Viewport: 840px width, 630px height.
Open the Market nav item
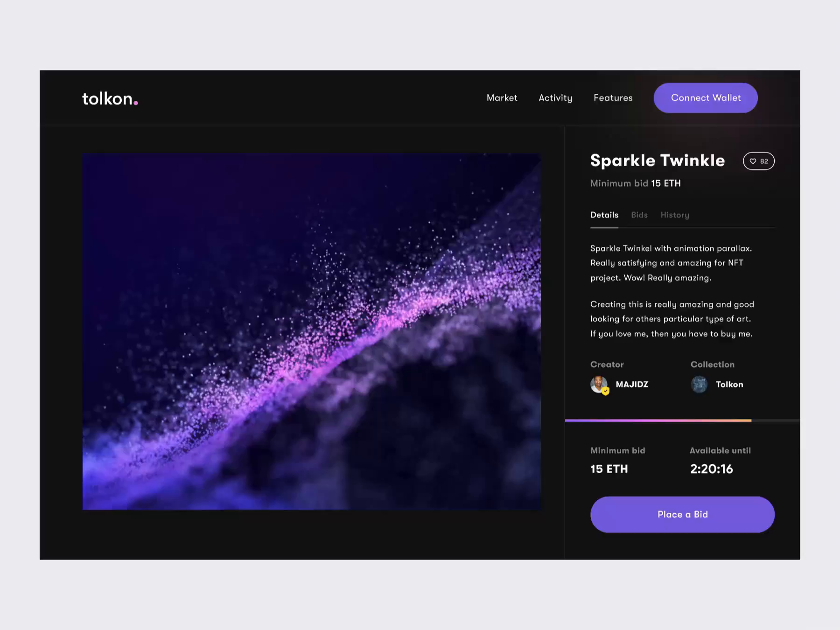tap(502, 98)
